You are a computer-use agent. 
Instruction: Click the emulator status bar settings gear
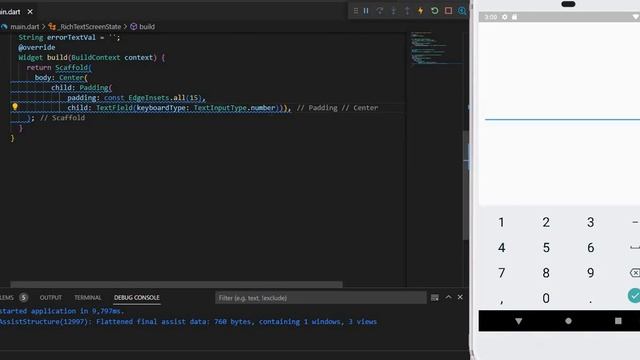pyautogui.click(x=505, y=17)
